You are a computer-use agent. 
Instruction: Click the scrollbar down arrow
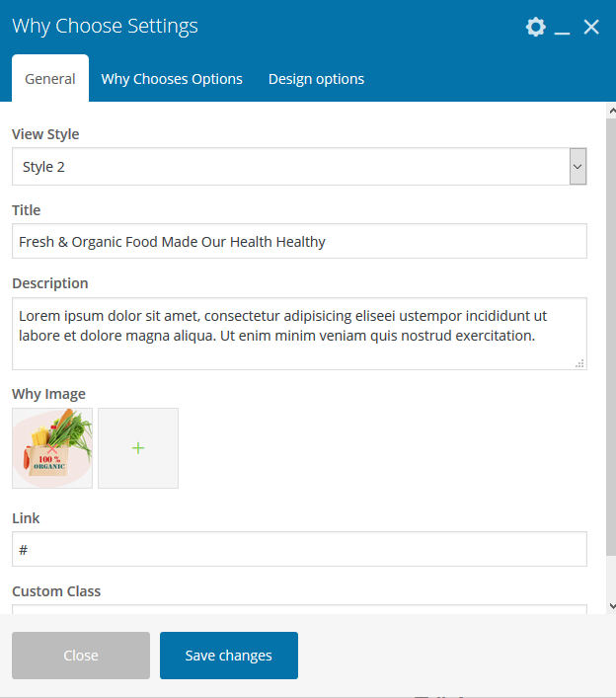(x=611, y=606)
